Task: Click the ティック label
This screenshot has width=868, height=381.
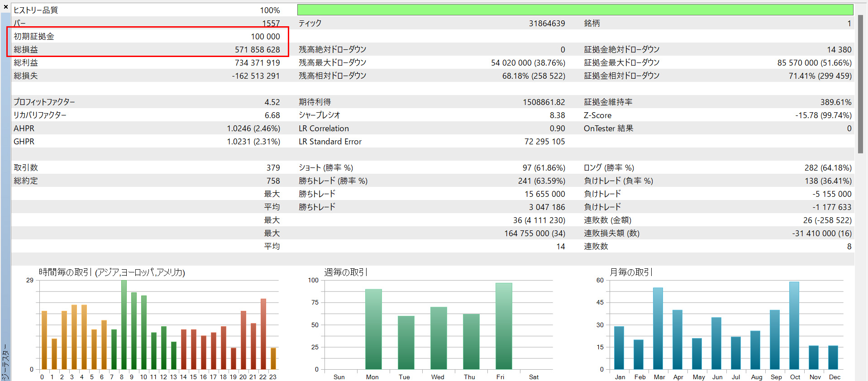Action: pyautogui.click(x=310, y=23)
